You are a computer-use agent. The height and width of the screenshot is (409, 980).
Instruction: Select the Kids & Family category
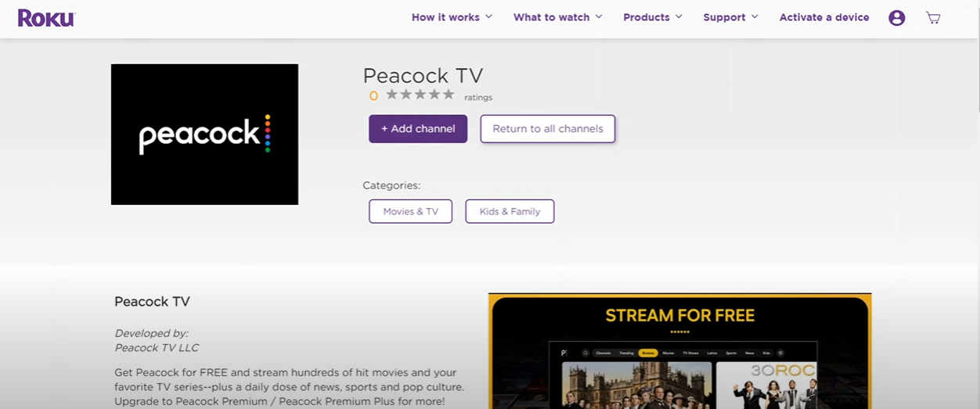510,211
